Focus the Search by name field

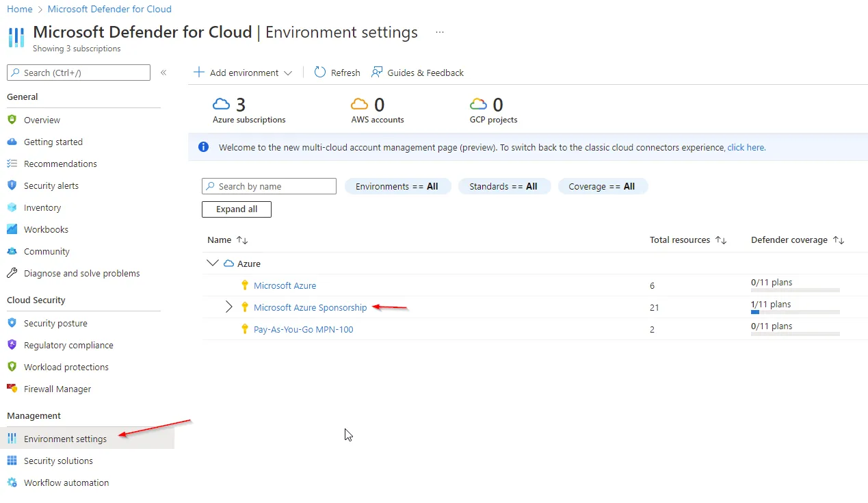[269, 186]
